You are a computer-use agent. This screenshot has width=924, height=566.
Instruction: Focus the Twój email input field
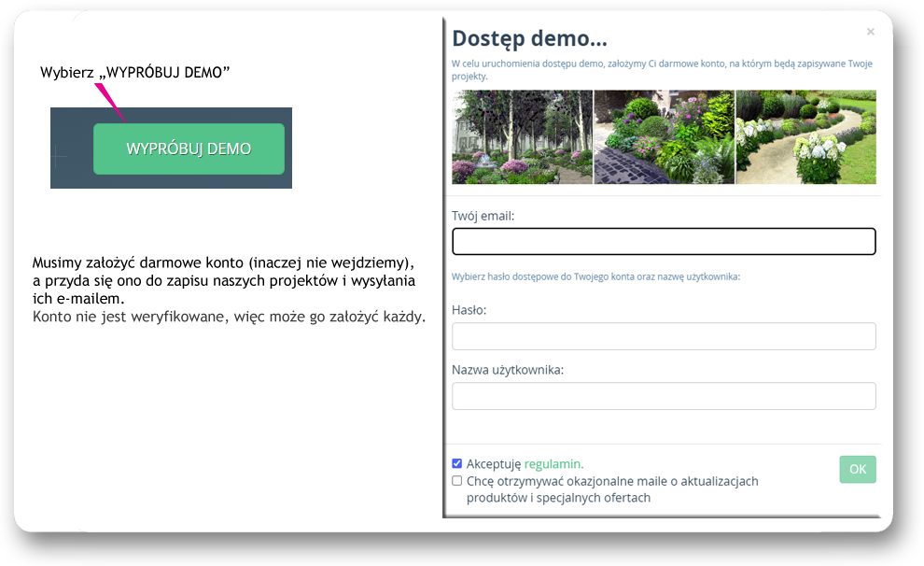pos(664,242)
